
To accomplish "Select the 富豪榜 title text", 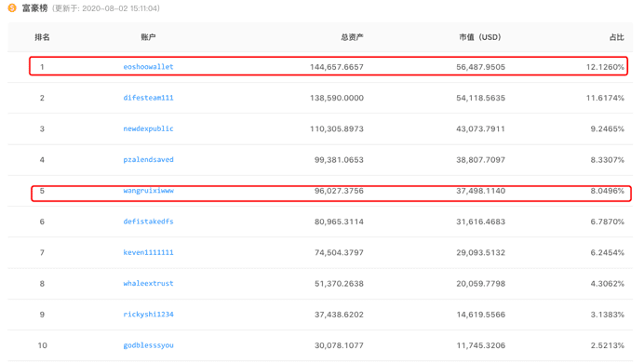I will (x=35, y=8).
